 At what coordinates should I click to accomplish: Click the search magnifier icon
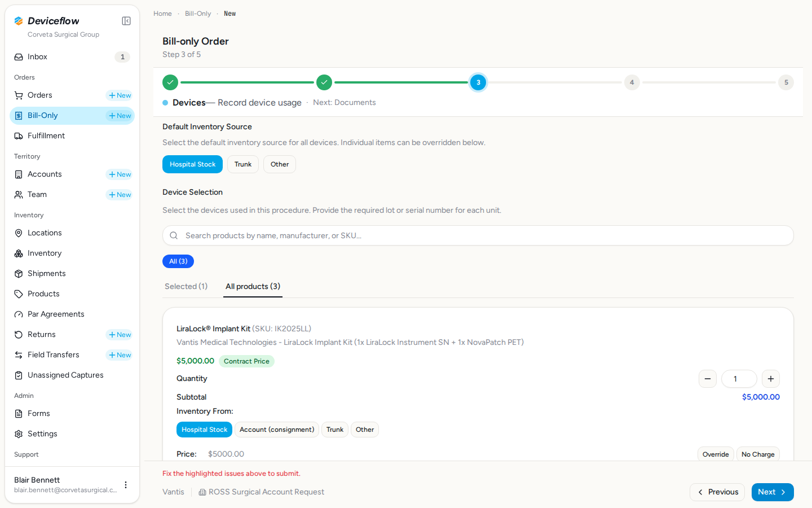point(174,235)
